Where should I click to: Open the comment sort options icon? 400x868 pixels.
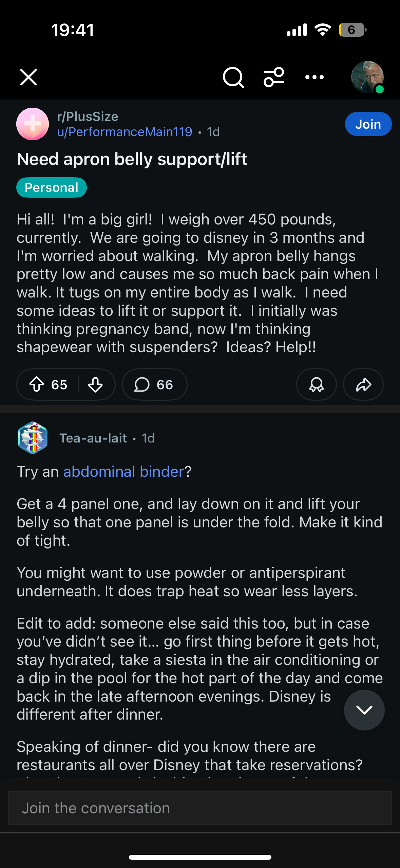[274, 77]
